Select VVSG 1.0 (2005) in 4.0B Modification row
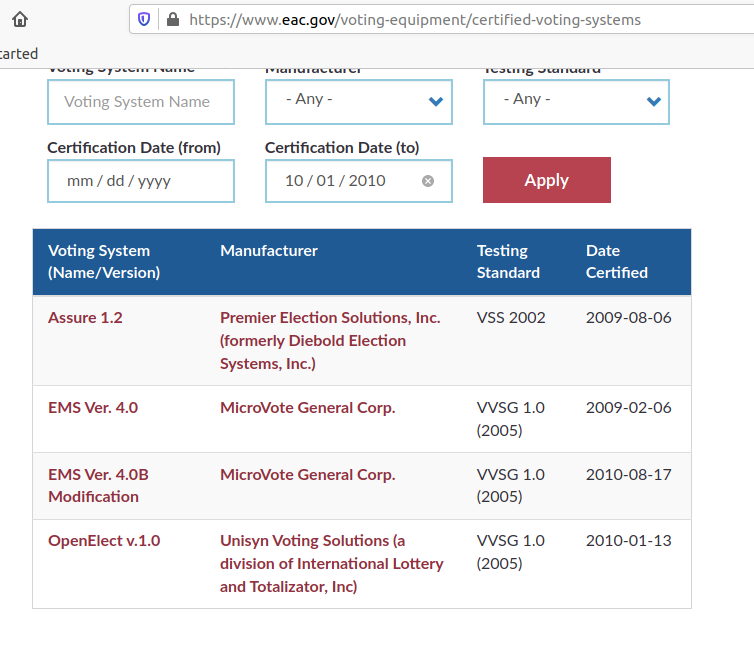 point(510,486)
